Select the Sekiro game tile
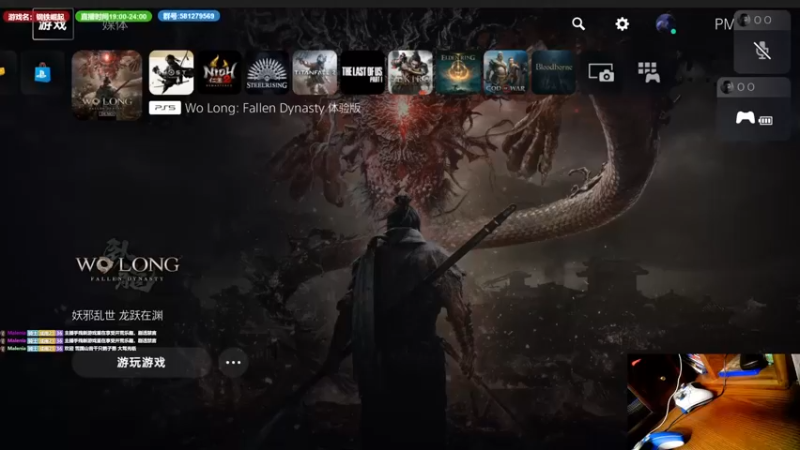This screenshot has height=450, width=800. coord(410,72)
